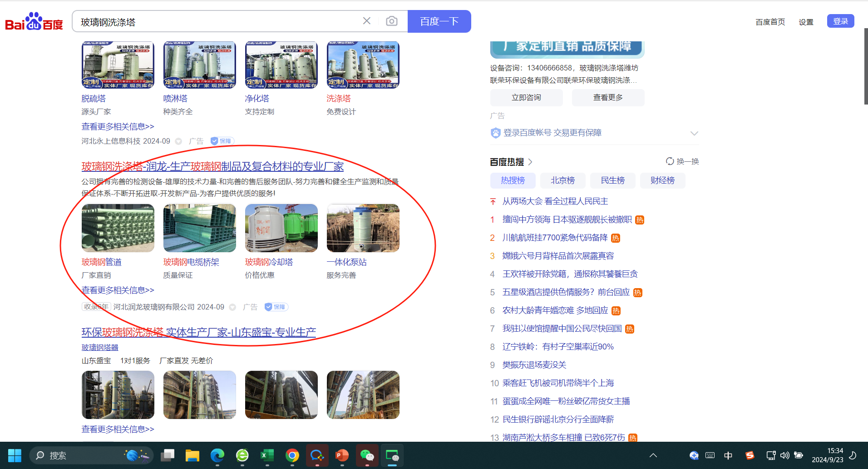This screenshot has width=868, height=469.
Task: Open image search camera icon
Action: coord(391,21)
